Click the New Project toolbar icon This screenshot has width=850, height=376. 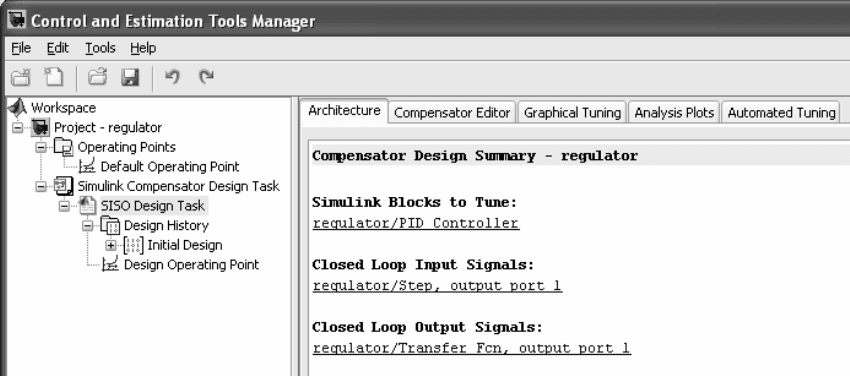21,77
